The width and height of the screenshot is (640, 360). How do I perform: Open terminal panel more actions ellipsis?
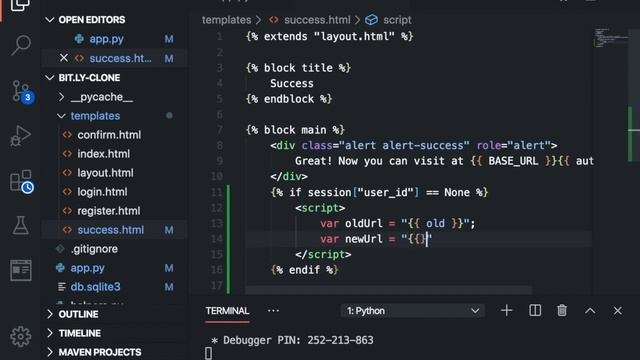coord(273,311)
